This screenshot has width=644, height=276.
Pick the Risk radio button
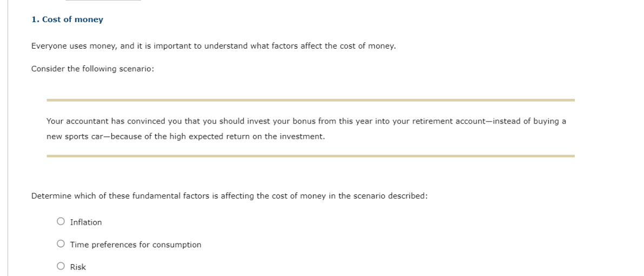61,267
